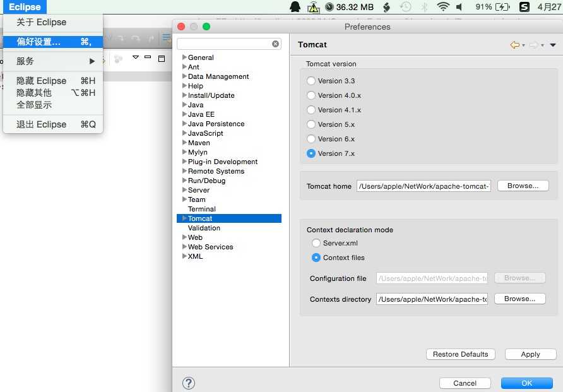This screenshot has width=563, height=392.
Task: Browse for Contexts directory
Action: tap(519, 299)
